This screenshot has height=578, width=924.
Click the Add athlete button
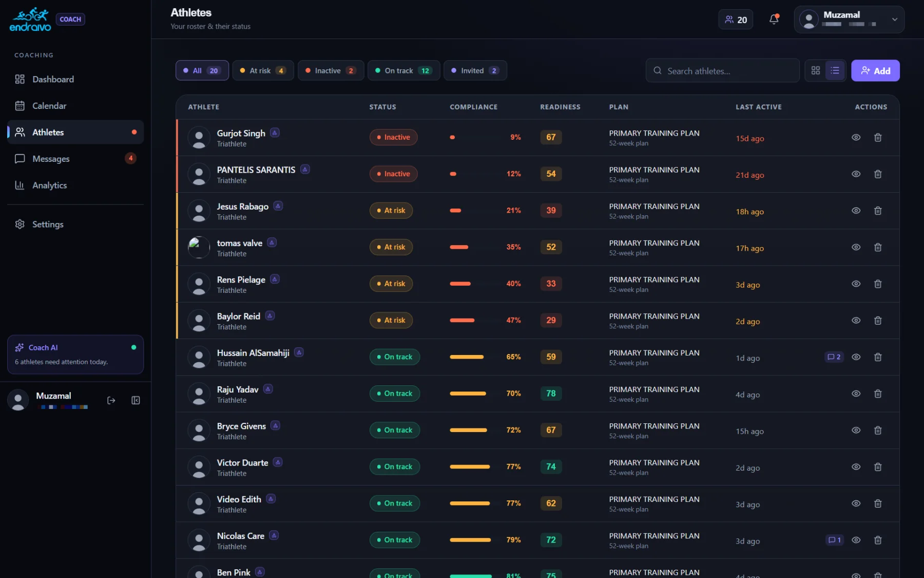click(875, 70)
